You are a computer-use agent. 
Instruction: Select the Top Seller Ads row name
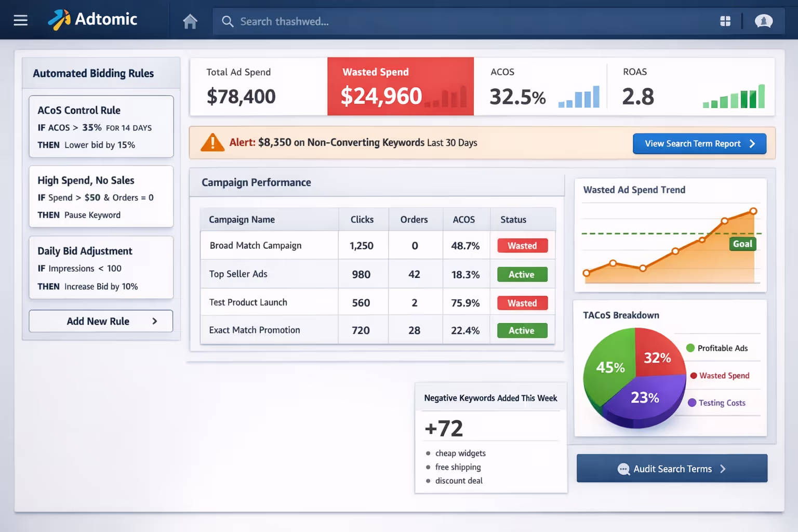(238, 274)
